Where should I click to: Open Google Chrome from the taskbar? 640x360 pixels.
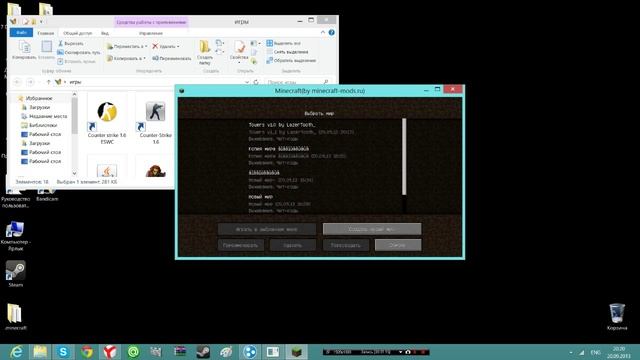87,351
